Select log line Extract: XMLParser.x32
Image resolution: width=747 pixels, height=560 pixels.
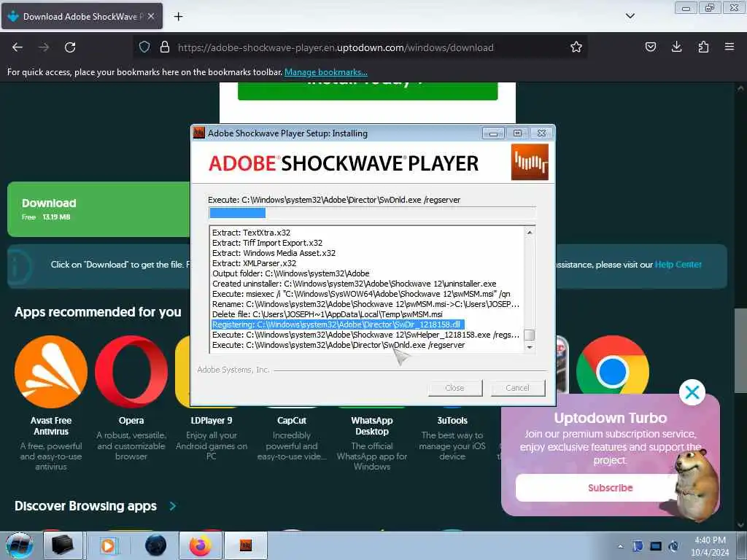[x=254, y=263]
